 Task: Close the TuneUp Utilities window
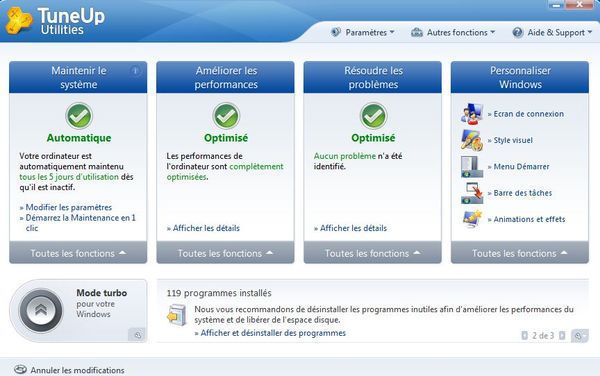point(579,5)
